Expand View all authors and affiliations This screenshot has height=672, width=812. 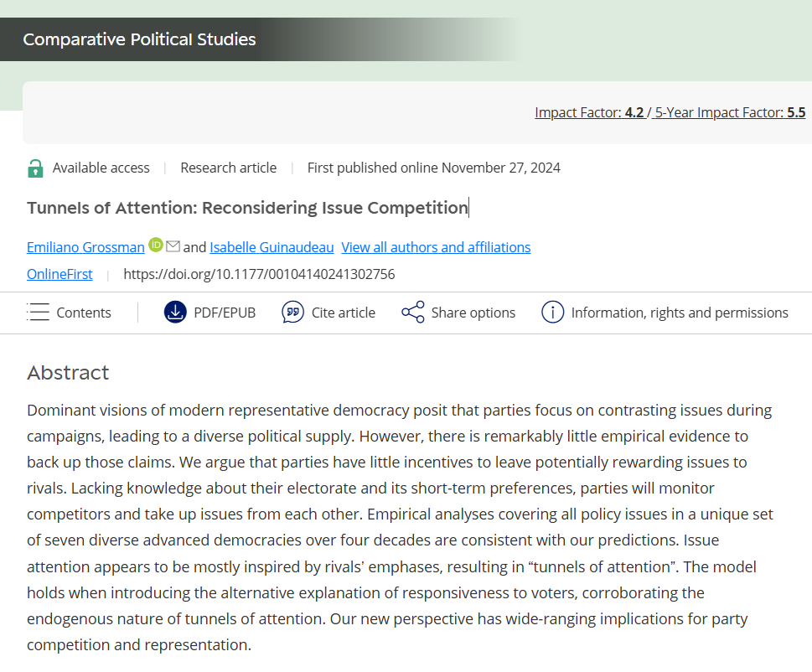(436, 247)
